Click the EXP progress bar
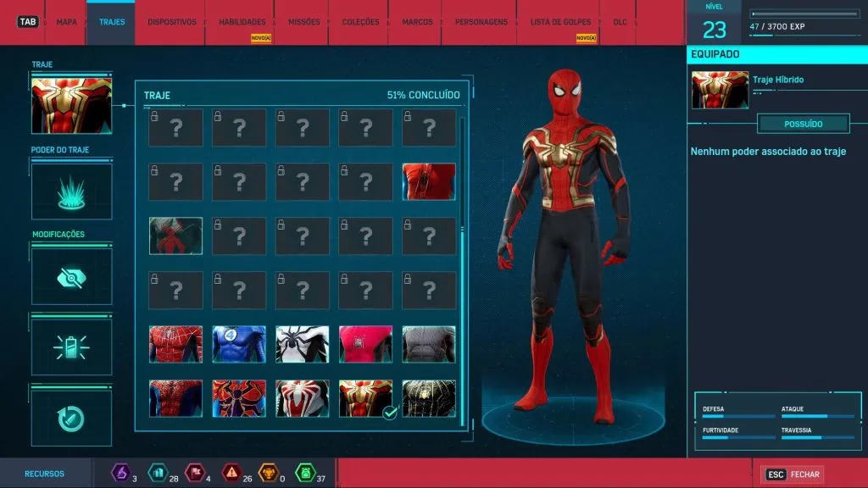The image size is (868, 488). (x=805, y=14)
